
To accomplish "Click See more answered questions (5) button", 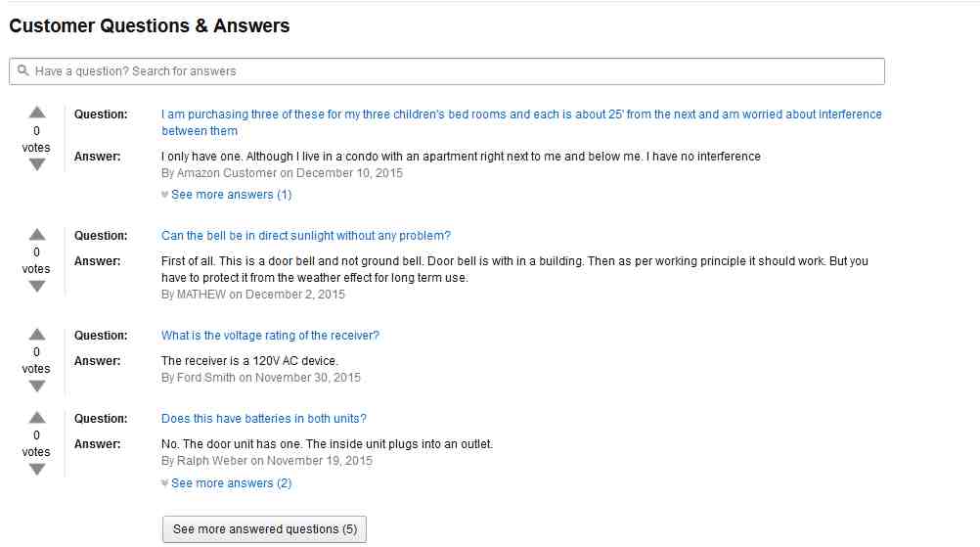I will pos(264,528).
